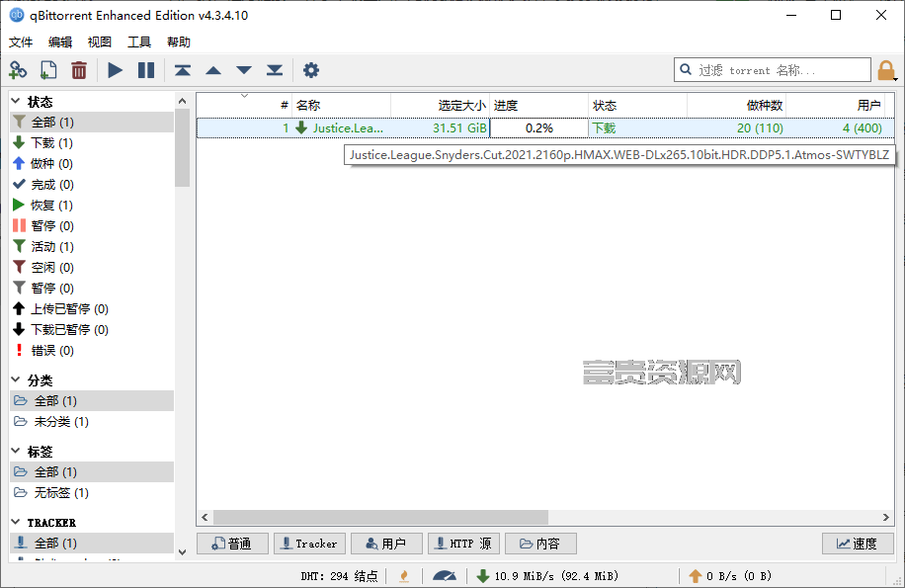
Task: Select the 错误 (0) status filter
Action: [x=92, y=351]
